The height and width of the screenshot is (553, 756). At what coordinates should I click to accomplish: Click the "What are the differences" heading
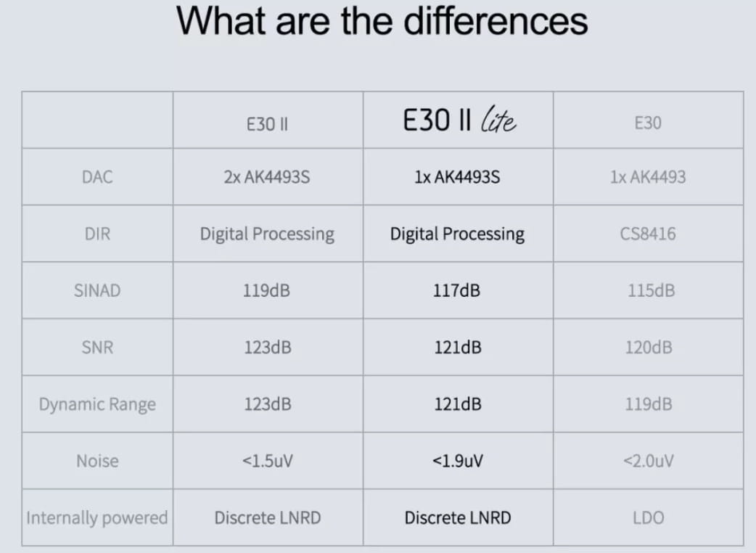click(x=382, y=21)
